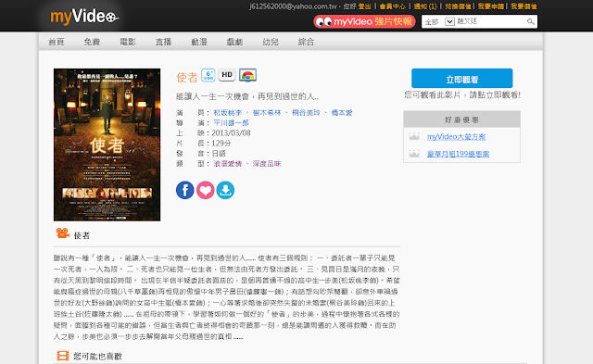Click the 兌換儲值 link

coord(458,6)
